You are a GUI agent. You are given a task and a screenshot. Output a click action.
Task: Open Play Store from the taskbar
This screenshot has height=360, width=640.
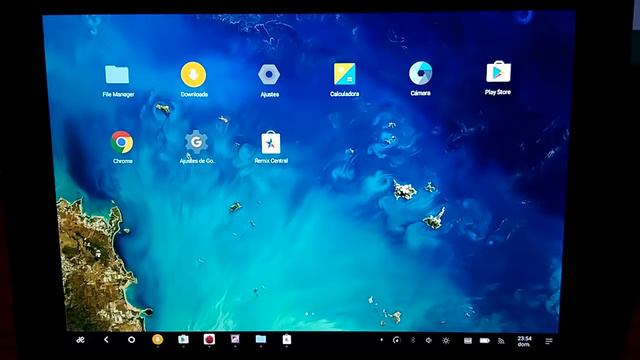point(183,339)
